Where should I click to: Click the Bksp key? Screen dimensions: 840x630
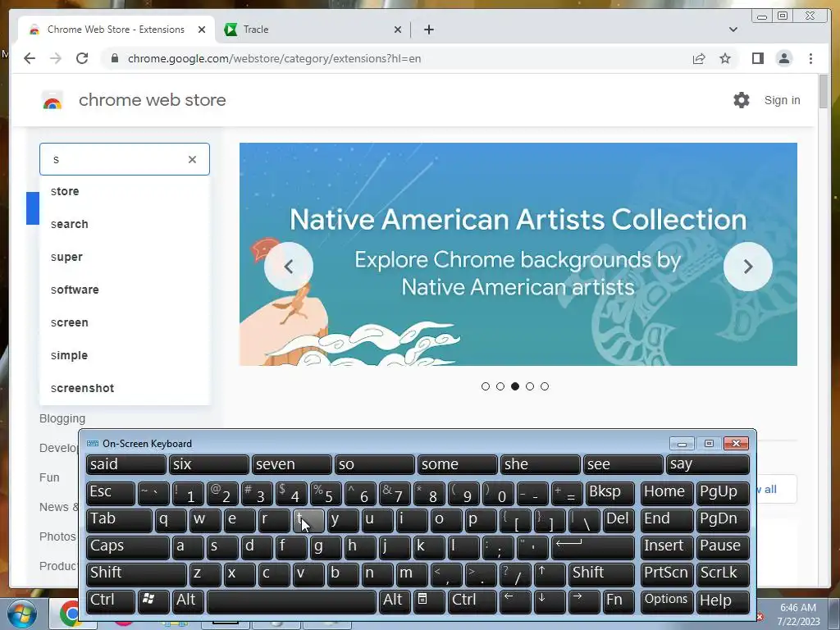pyautogui.click(x=609, y=493)
